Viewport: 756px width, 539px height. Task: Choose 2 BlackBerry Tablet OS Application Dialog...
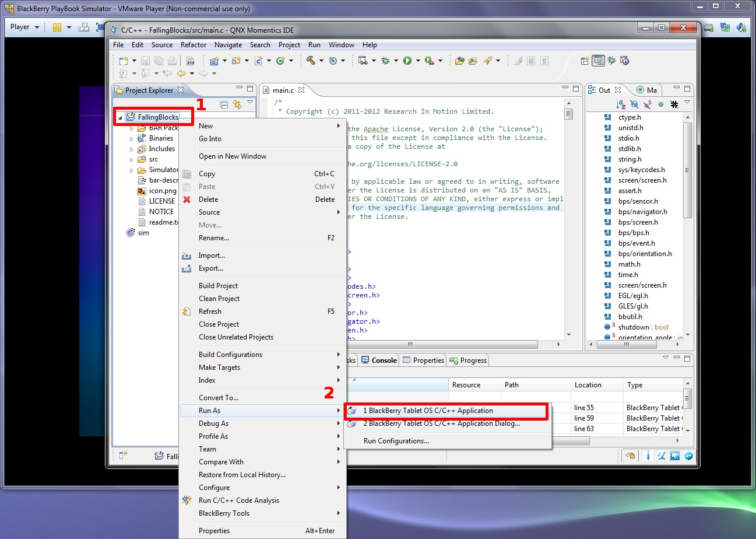(448, 423)
